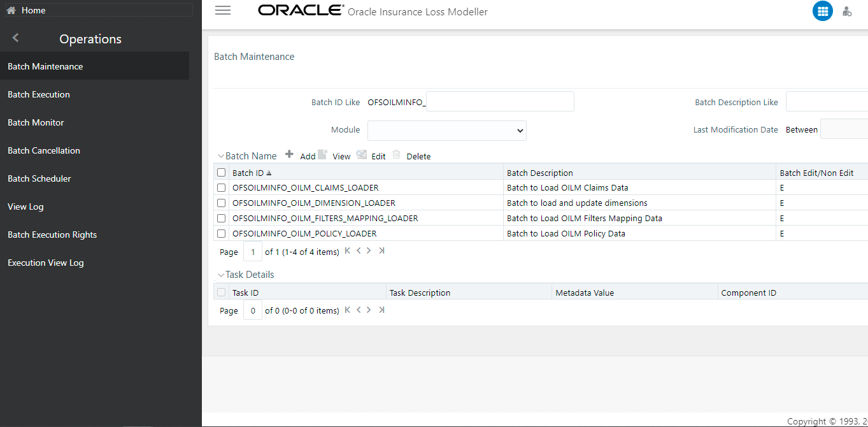
Task: Open Batch Scheduler in the sidebar
Action: [x=94, y=178]
